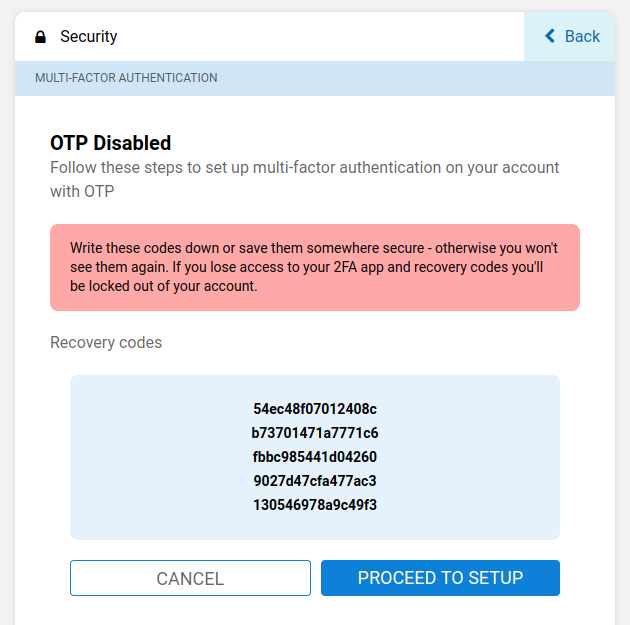Select recovery code b73701471a7771c6
630x625 pixels.
(x=315, y=433)
